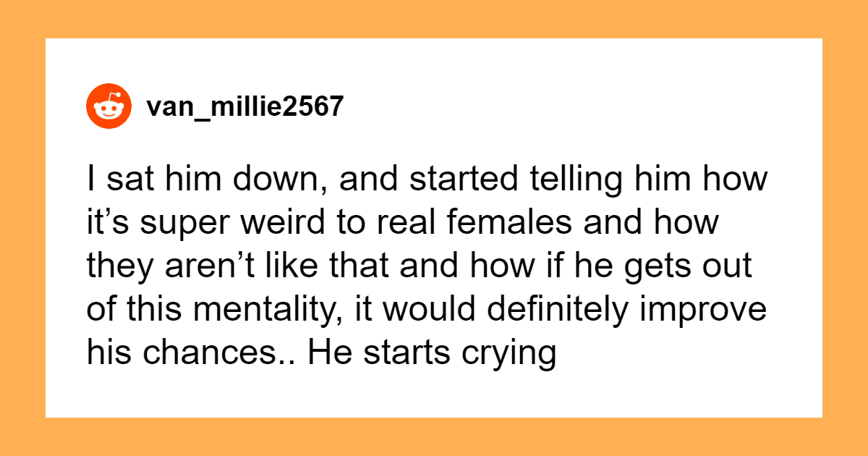Click the Reddit Snoo avatar icon

click(x=109, y=106)
